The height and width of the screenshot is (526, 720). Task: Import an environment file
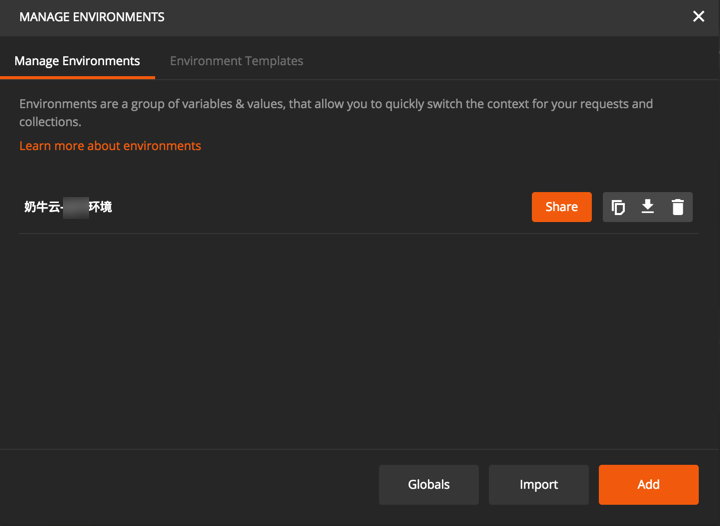click(x=539, y=485)
